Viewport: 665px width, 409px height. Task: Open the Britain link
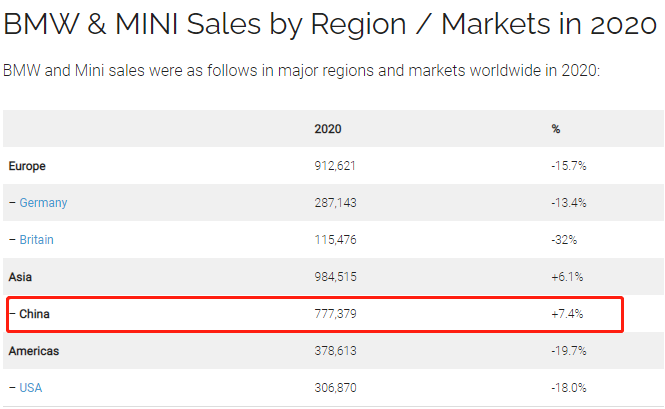tap(37, 240)
